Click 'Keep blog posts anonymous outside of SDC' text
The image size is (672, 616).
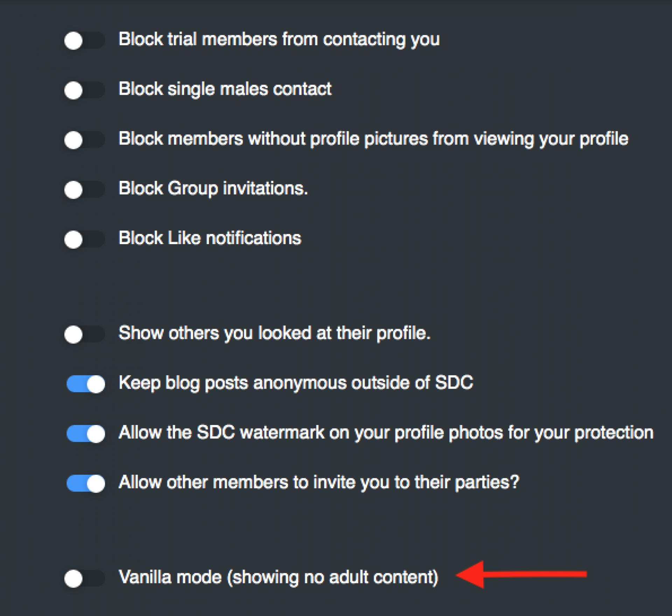click(296, 383)
